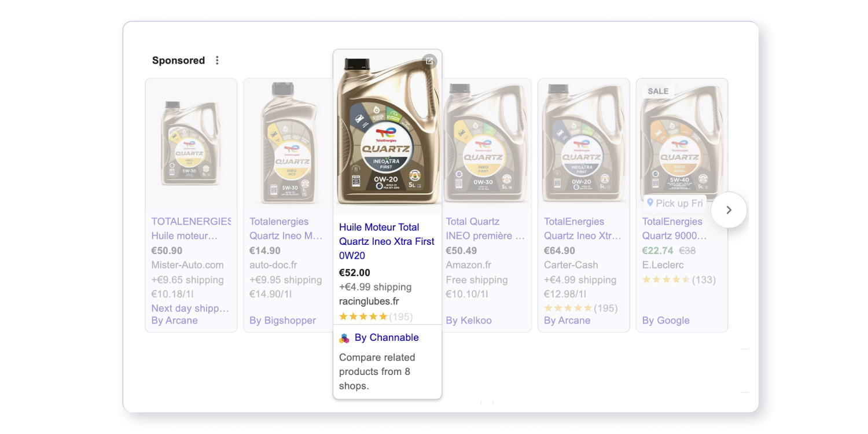Open the TOTALENERGIES Huile moteur Mister-Auto listing
This screenshot has width=868, height=434.
191,229
